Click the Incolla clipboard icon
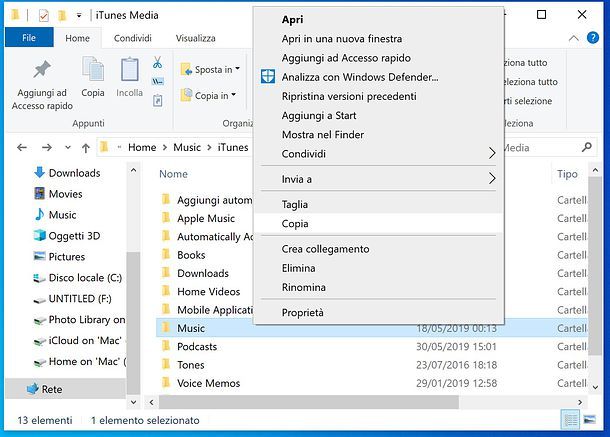The width and height of the screenshot is (610, 437). tap(130, 69)
